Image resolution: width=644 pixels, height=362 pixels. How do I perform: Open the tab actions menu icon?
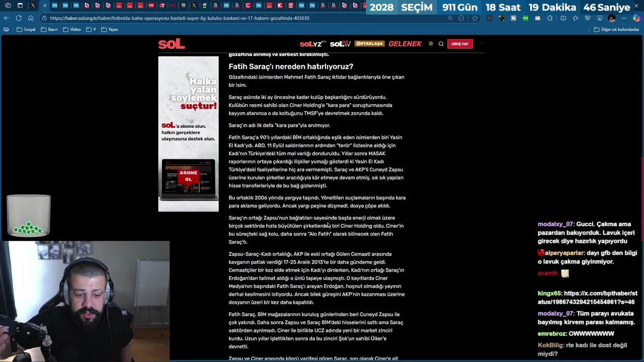click(20, 6)
